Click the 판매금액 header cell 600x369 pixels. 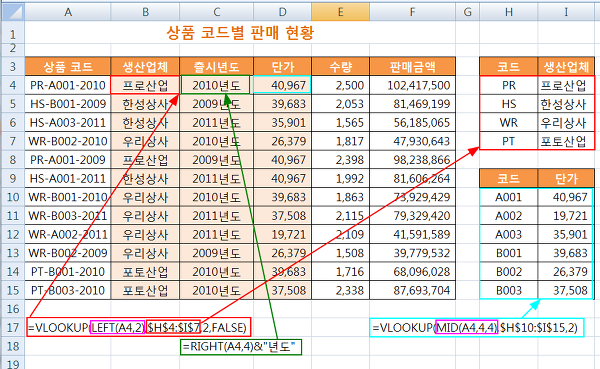coord(412,67)
